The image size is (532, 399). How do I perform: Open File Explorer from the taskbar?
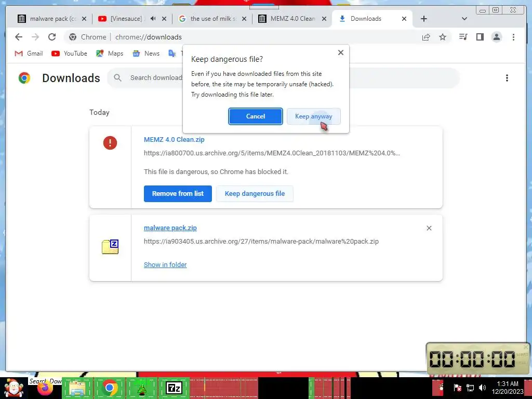click(77, 388)
